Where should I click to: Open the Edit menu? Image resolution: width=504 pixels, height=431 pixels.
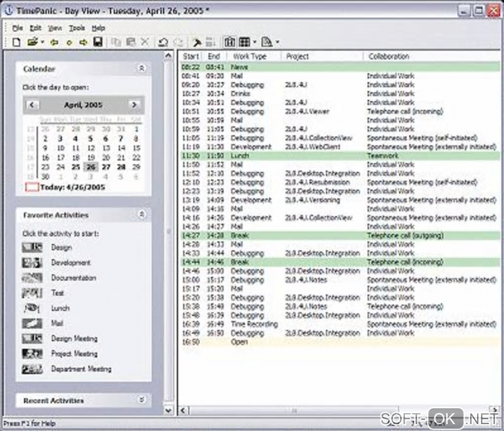36,28
